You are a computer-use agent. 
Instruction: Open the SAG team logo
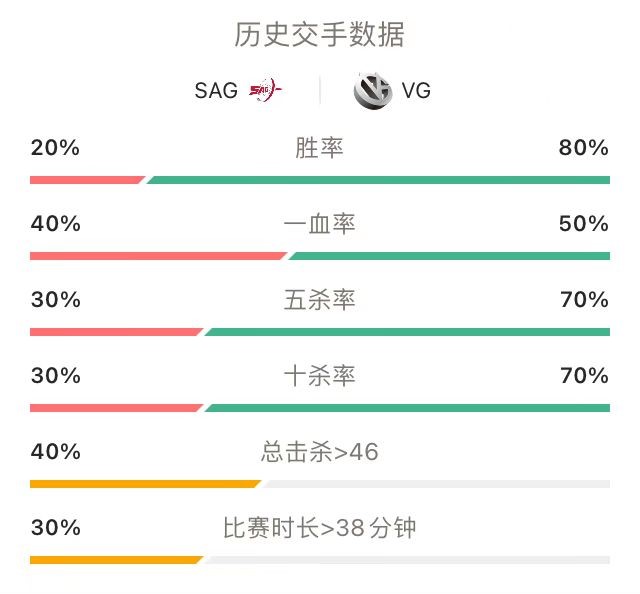265,90
